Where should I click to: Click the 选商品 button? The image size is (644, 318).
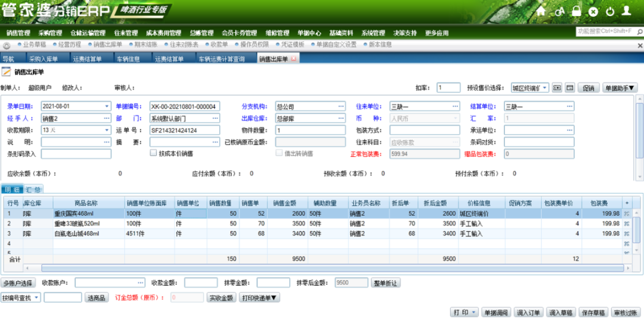97,298
